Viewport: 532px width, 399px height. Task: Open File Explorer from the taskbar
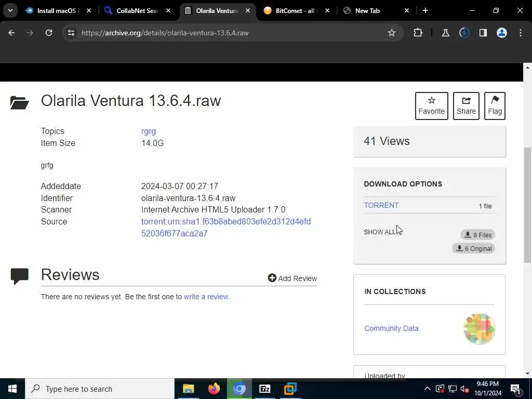click(x=188, y=389)
